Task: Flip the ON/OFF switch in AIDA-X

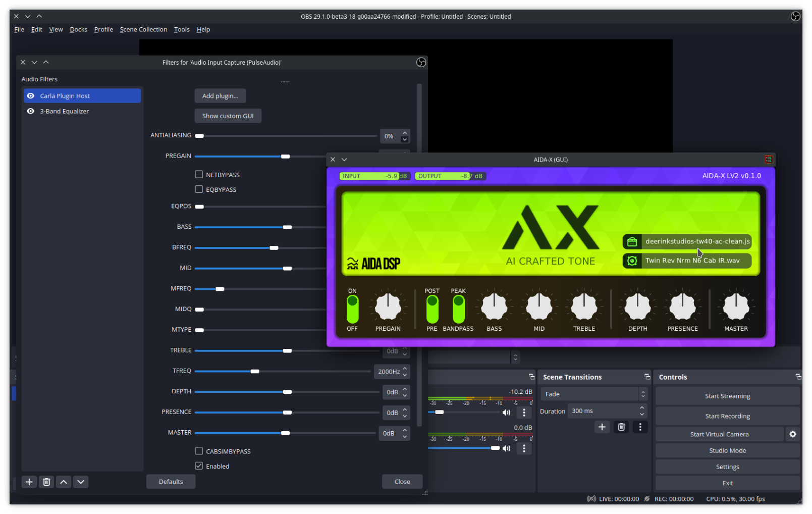Action: [x=352, y=310]
